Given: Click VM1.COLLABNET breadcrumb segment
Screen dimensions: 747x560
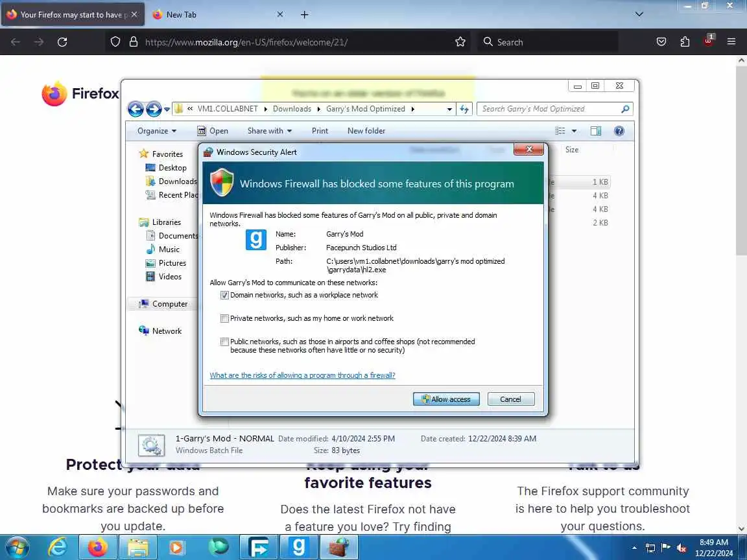Looking at the screenshot, I should coord(228,109).
